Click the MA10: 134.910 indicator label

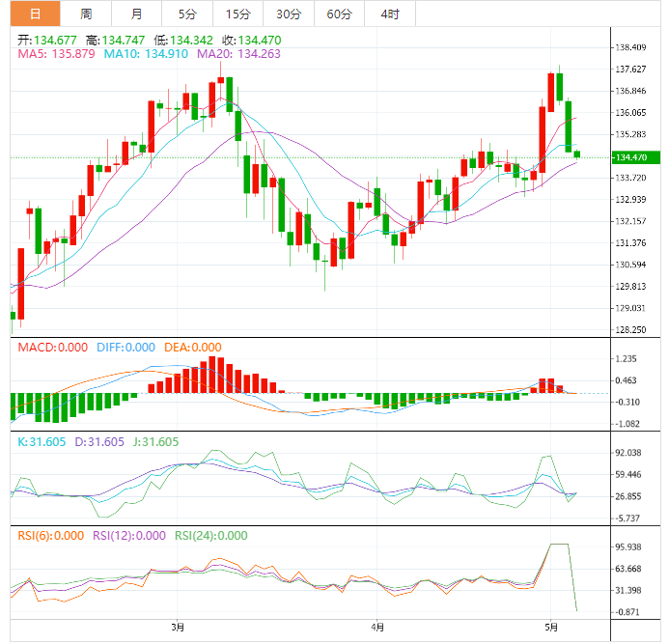tap(146, 54)
